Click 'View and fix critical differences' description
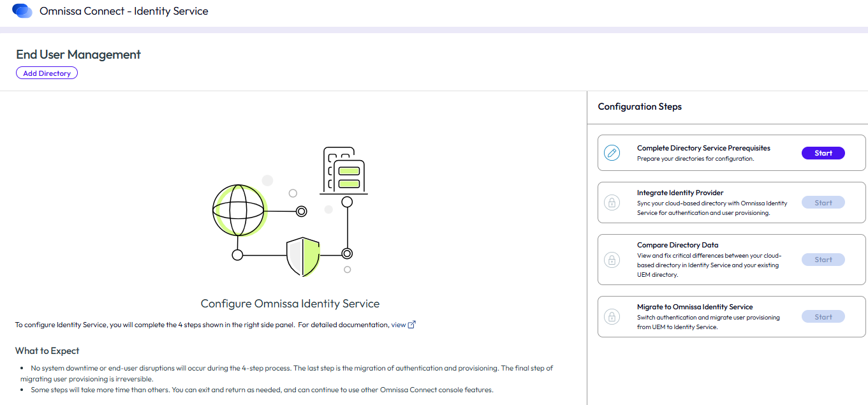This screenshot has height=405, width=868. click(x=709, y=265)
